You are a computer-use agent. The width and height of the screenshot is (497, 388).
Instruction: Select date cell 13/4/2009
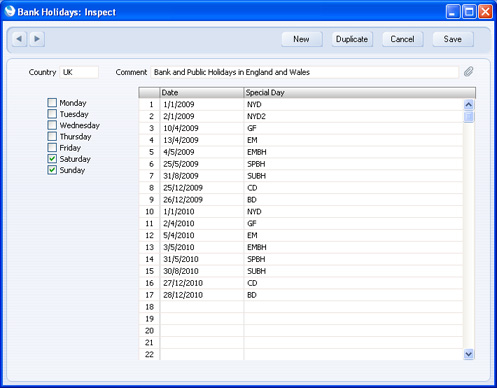[202, 140]
